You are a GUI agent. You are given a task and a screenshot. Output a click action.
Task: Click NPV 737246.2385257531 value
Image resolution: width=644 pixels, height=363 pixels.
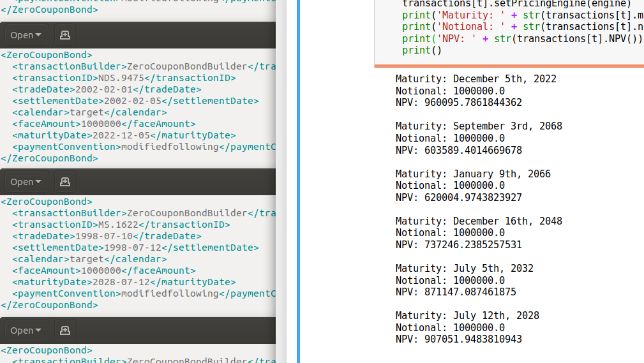473,245
